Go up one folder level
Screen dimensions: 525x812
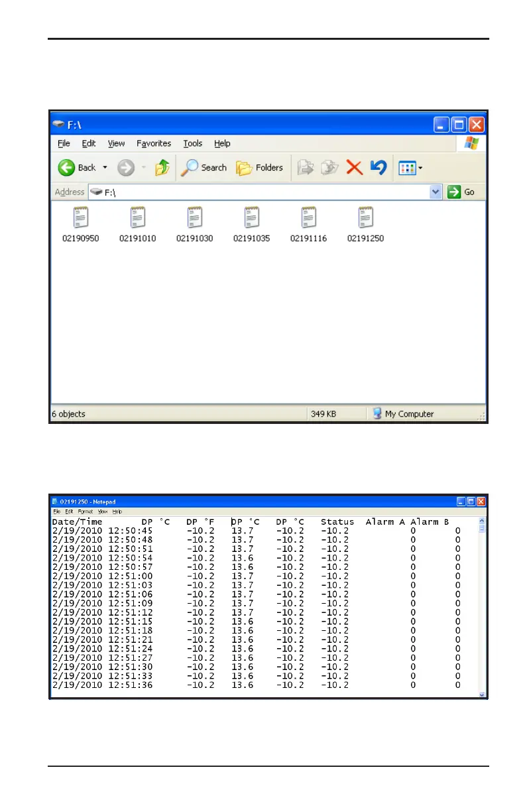162,168
